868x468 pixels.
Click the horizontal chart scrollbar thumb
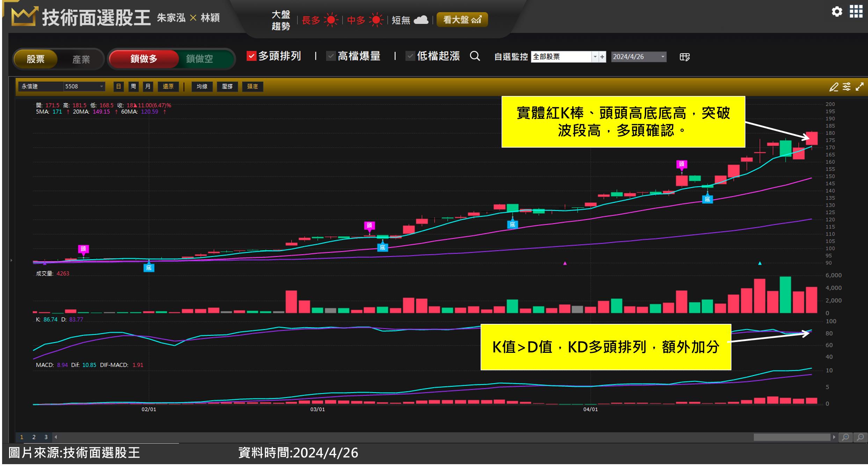point(792,437)
